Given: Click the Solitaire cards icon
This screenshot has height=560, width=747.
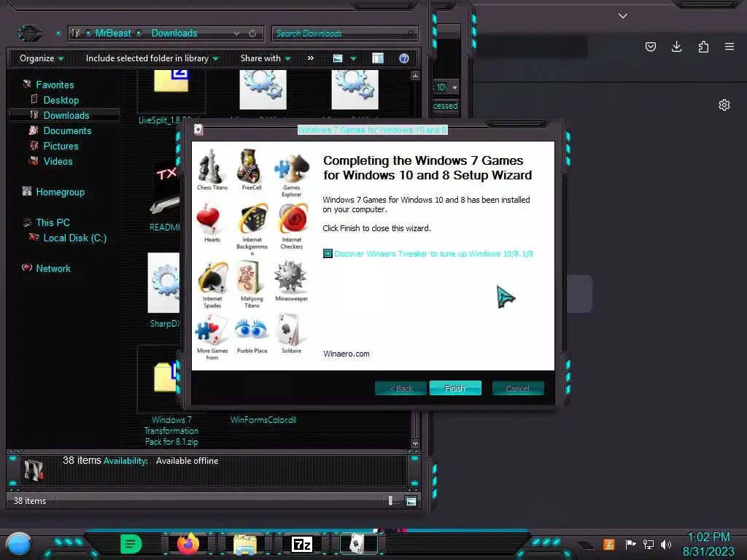Looking at the screenshot, I should click(x=291, y=330).
